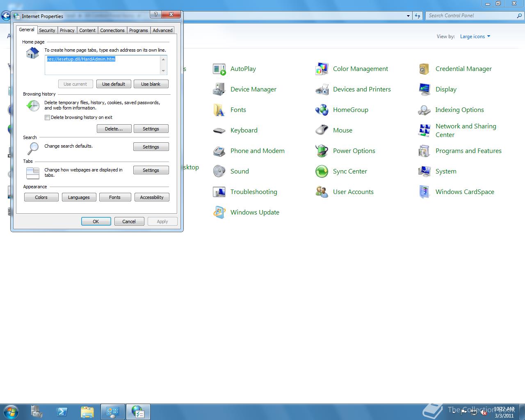Cancel the Internet Properties dialog
The image size is (525, 420).
(x=129, y=221)
